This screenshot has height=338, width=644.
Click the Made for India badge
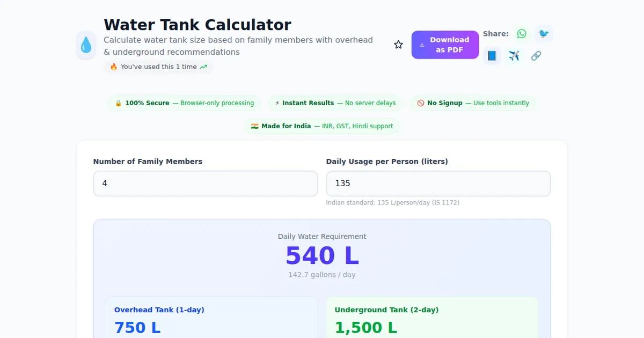coord(322,126)
